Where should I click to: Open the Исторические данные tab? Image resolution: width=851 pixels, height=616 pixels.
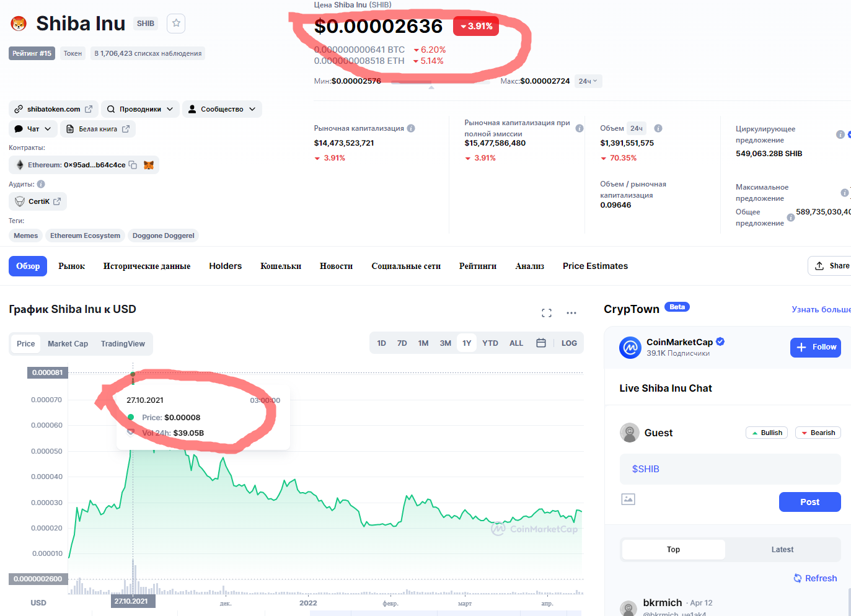click(147, 266)
